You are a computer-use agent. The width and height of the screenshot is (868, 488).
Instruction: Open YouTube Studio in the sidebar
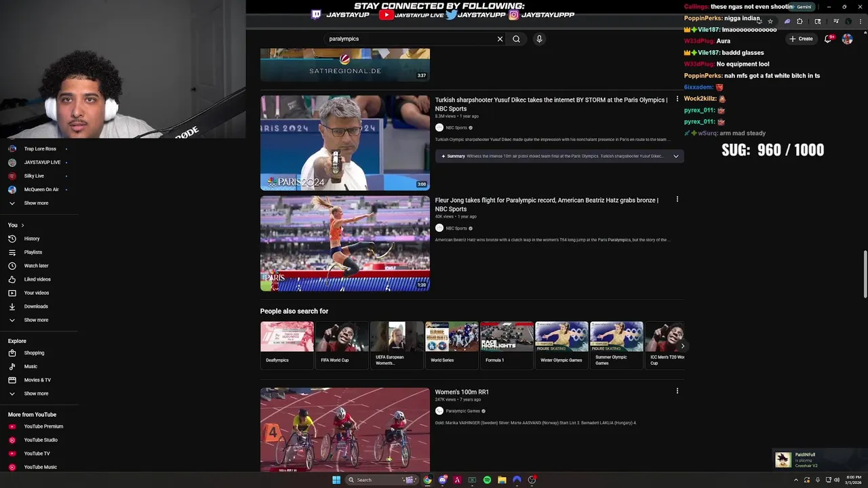(39, 440)
